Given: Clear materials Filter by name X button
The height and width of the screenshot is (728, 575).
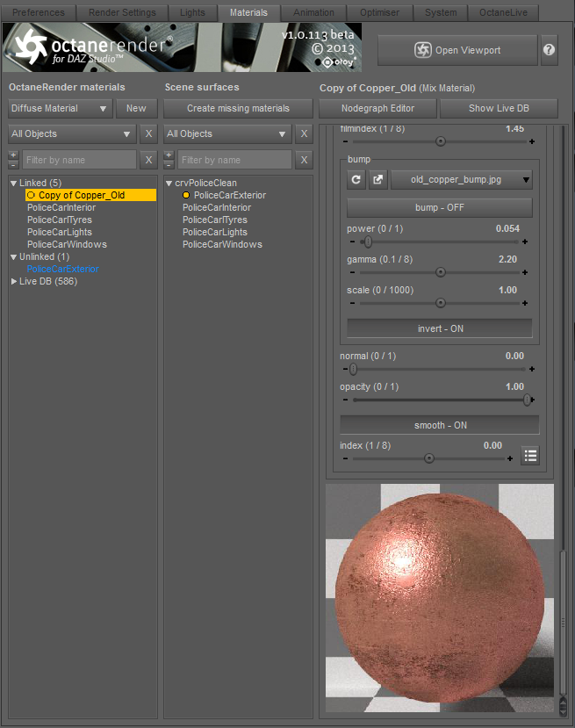Looking at the screenshot, I should tap(148, 160).
